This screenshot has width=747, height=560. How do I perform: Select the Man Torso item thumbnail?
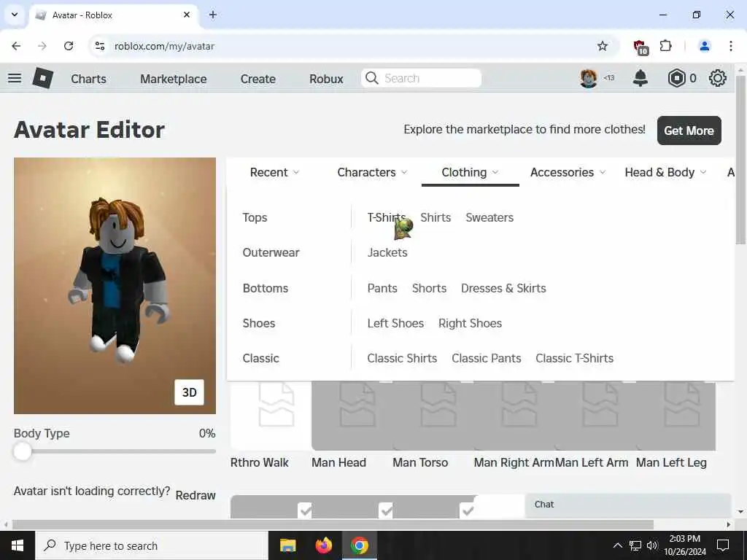433,415
